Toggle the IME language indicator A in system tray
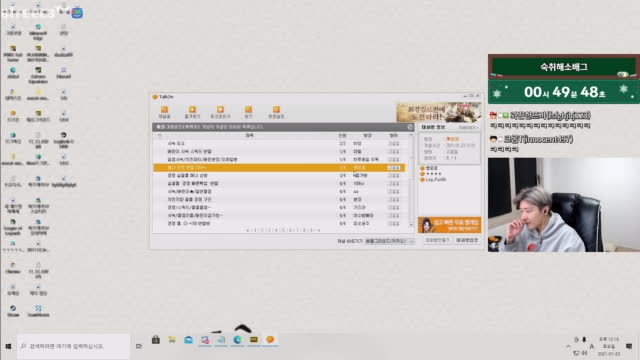Image resolution: width=640 pixels, height=360 pixels. tap(591, 347)
